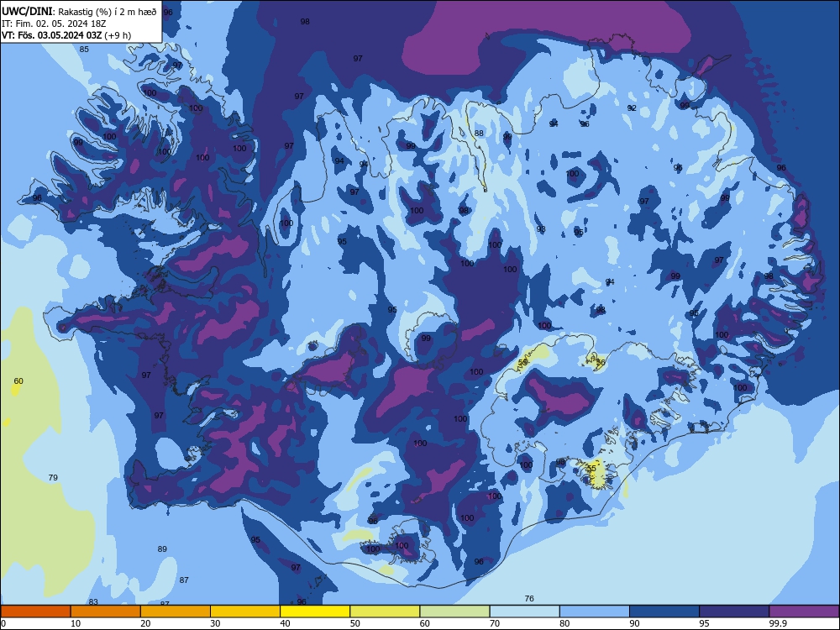Screen dimensions: 840x630
Task: Click the humidity value 88 on the map
Action: coord(479,133)
